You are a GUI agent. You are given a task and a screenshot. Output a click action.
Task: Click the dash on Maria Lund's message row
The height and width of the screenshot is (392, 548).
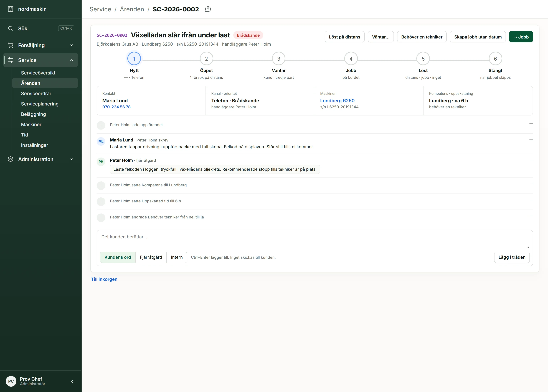tap(531, 140)
